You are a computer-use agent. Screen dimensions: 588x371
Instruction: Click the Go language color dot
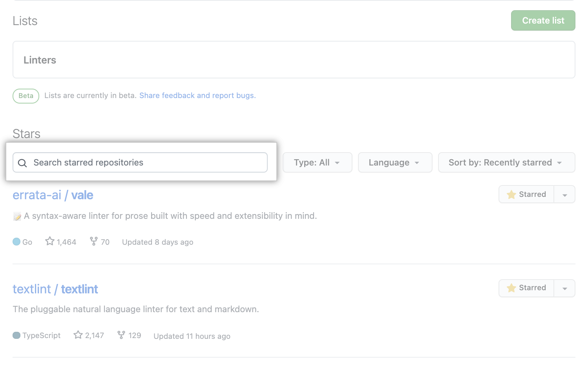[16, 242]
